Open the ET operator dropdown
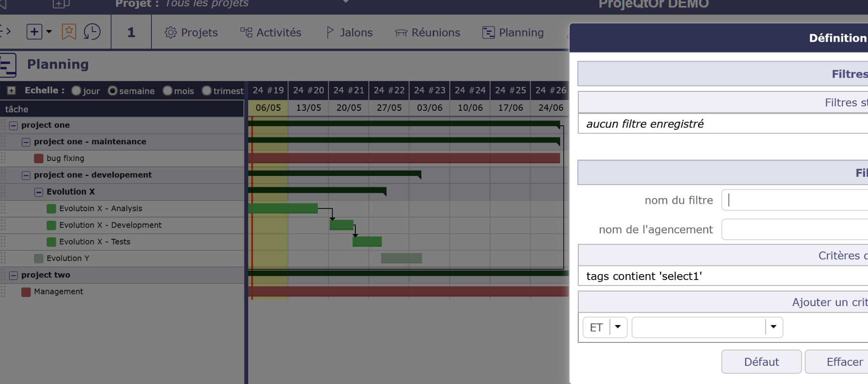This screenshot has width=868, height=384. coord(618,327)
